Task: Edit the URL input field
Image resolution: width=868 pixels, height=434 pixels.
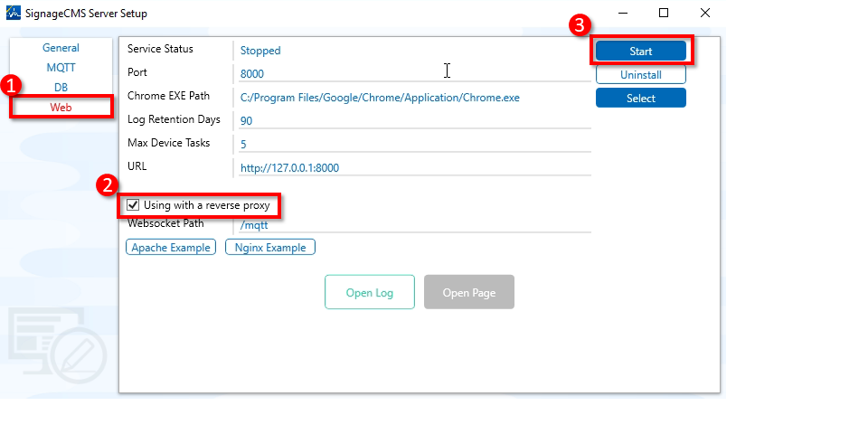Action: (411, 167)
